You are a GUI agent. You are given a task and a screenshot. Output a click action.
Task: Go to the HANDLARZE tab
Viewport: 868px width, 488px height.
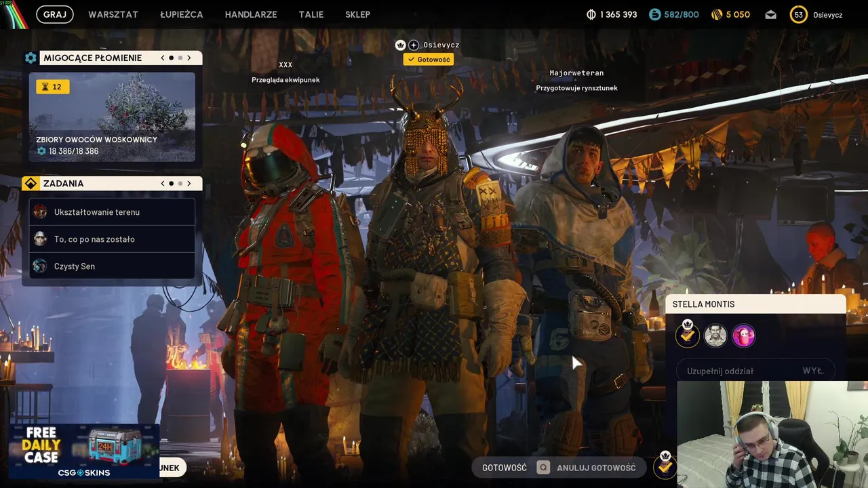click(251, 14)
